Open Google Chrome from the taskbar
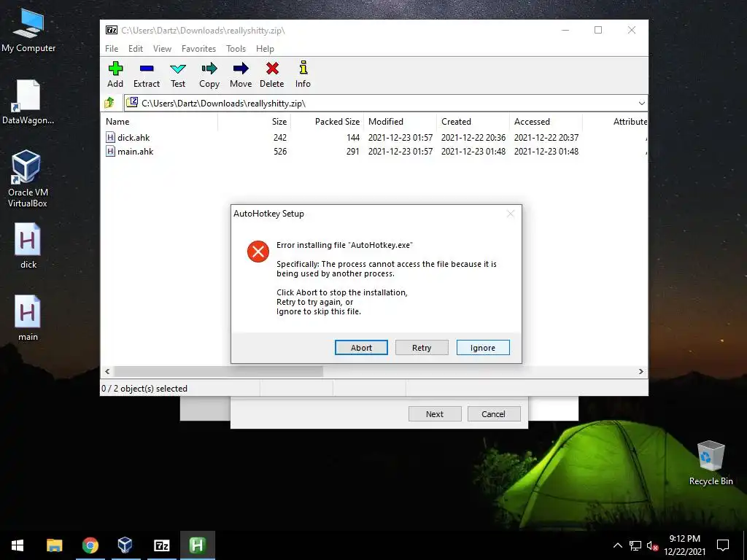 90,545
